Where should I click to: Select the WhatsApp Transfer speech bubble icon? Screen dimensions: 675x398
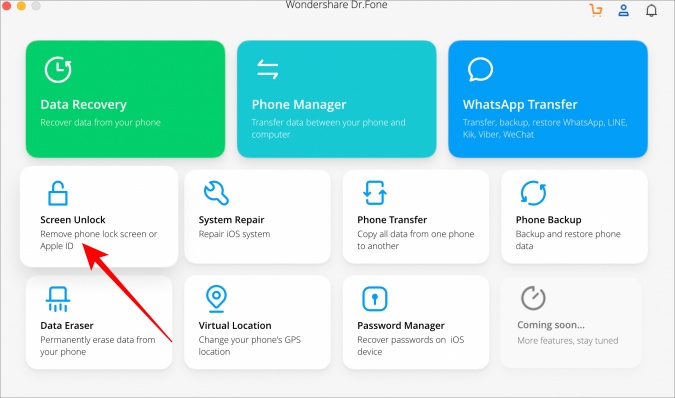point(480,69)
